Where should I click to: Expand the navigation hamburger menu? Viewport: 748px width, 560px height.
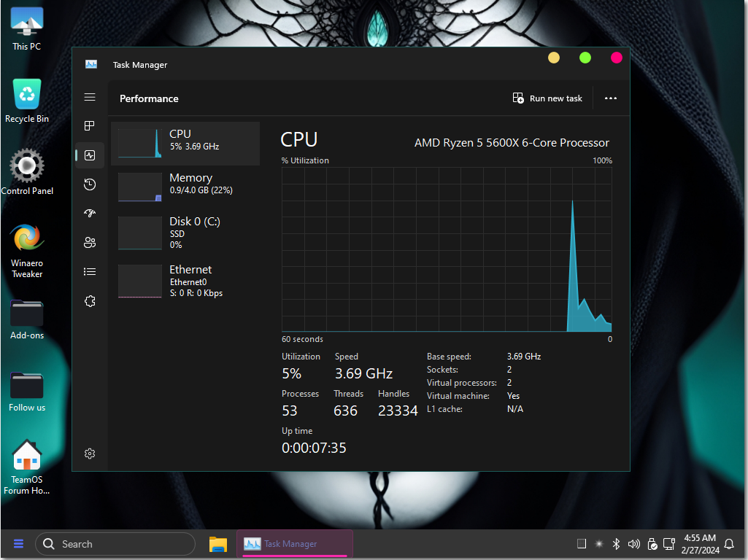[x=90, y=97]
